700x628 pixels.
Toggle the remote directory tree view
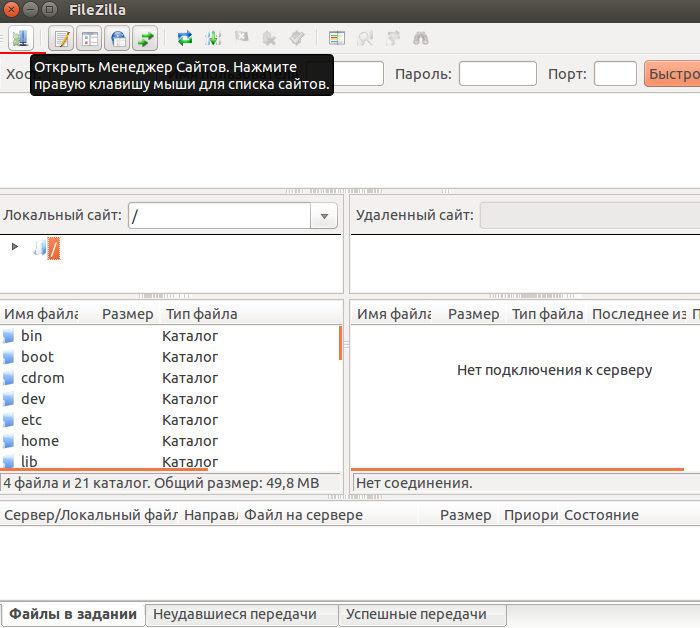118,38
